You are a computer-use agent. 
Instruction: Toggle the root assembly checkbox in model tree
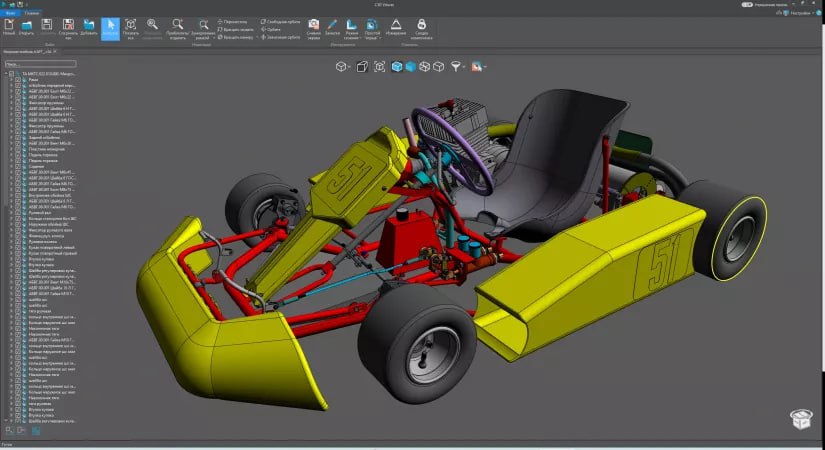point(12,74)
